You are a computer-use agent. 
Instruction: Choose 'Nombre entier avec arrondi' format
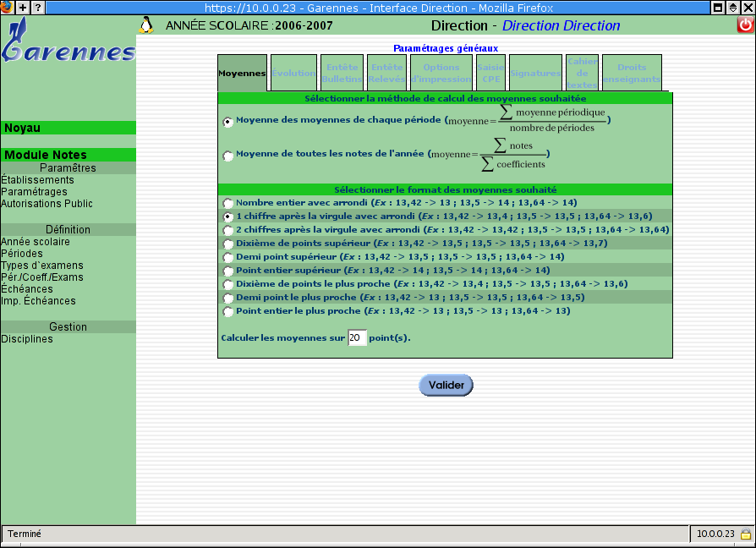tap(227, 203)
